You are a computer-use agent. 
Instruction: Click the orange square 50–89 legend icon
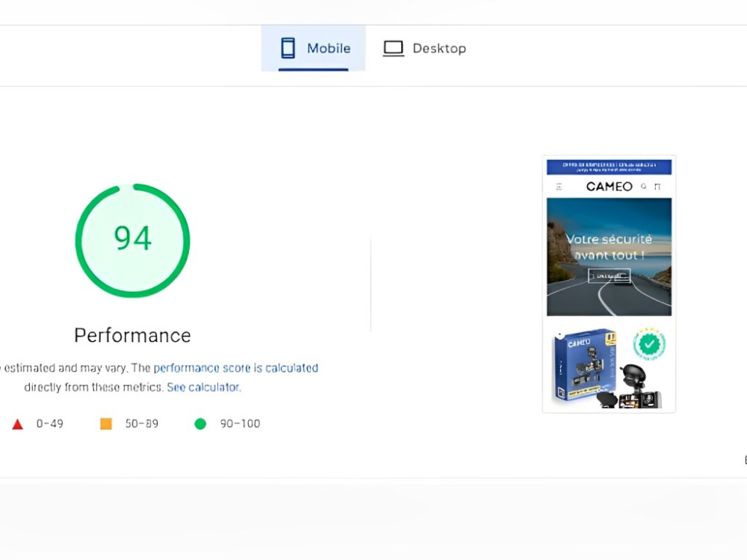pos(106,423)
